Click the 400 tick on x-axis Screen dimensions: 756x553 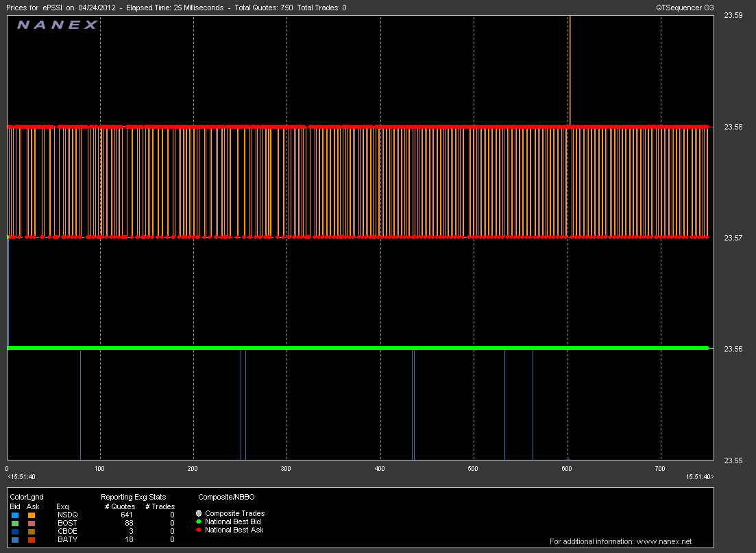pos(380,468)
